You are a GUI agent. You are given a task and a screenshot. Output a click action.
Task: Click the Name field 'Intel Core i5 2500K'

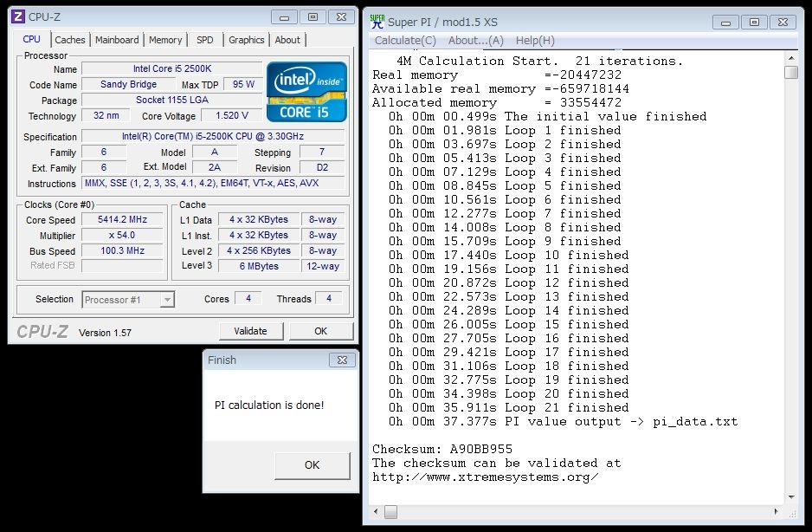coord(172,68)
